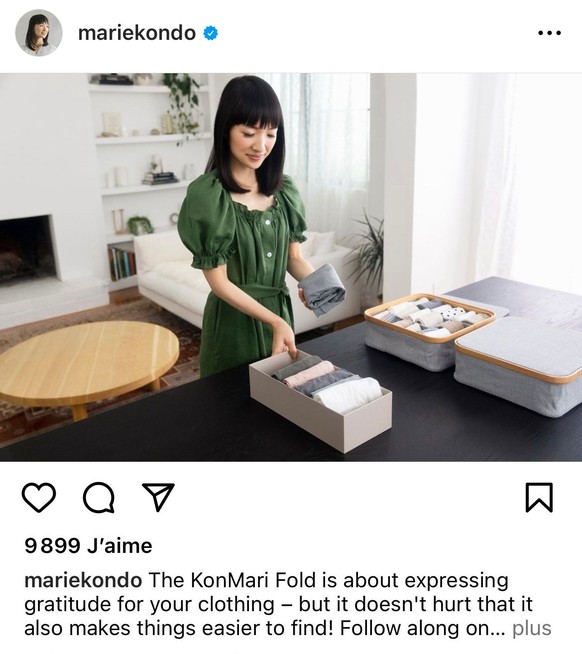Open comments with speech bubble icon
This screenshot has height=654, width=582.
(99, 497)
